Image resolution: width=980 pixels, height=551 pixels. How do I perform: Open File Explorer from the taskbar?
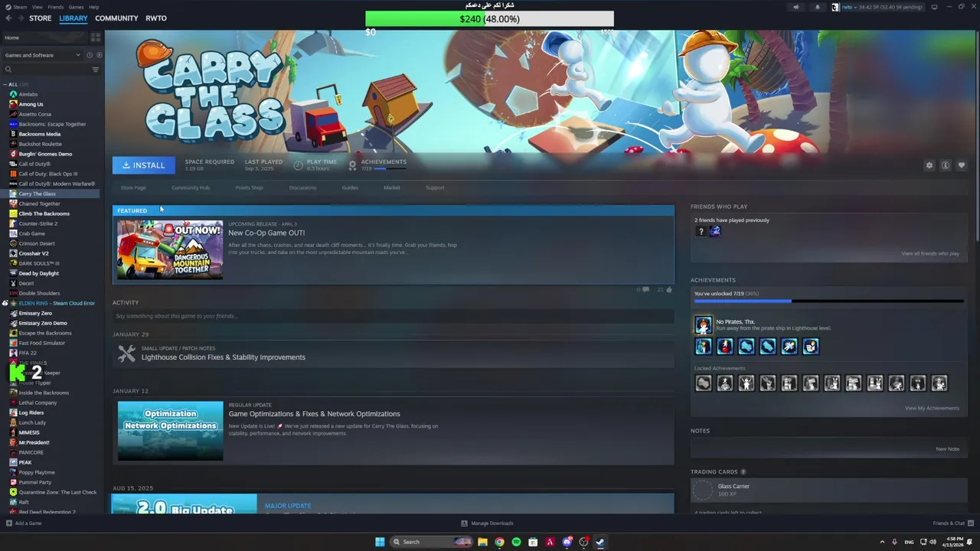tap(482, 542)
